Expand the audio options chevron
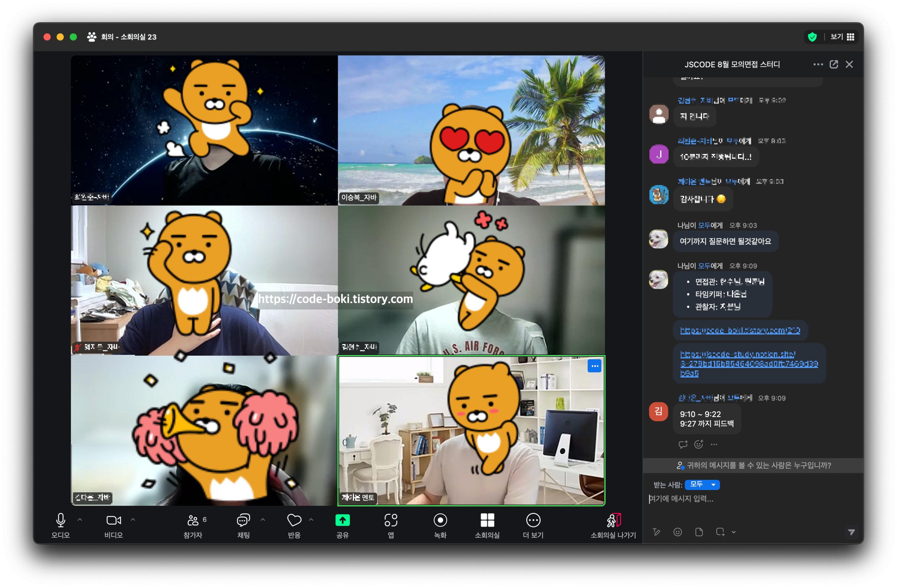The height and width of the screenshot is (588, 897). pos(80,520)
